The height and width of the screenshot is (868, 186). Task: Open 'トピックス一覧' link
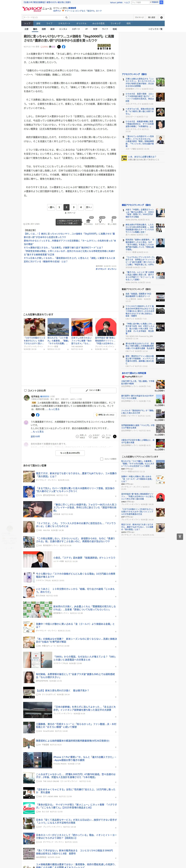pos(155,29)
